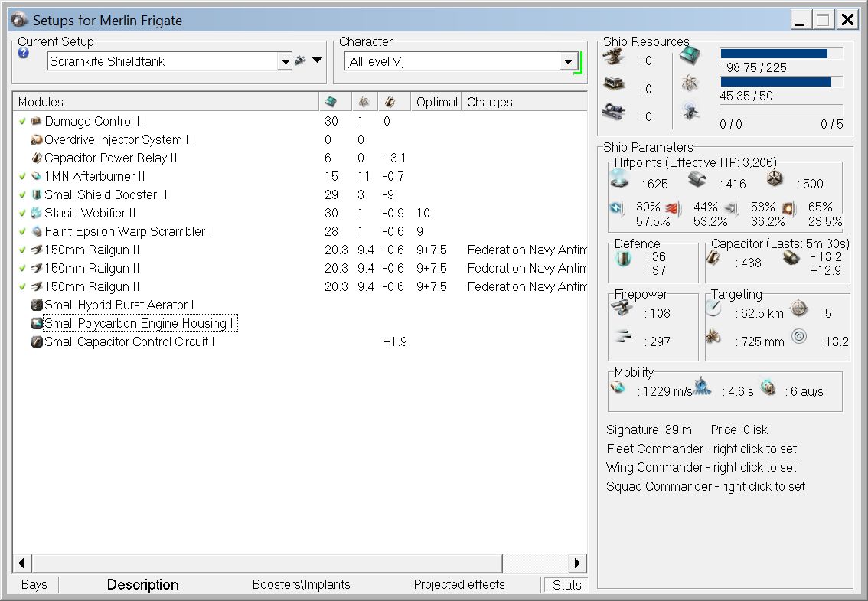The height and width of the screenshot is (601, 868).
Task: Click the launcher hardpoints icon
Action: [x=614, y=84]
